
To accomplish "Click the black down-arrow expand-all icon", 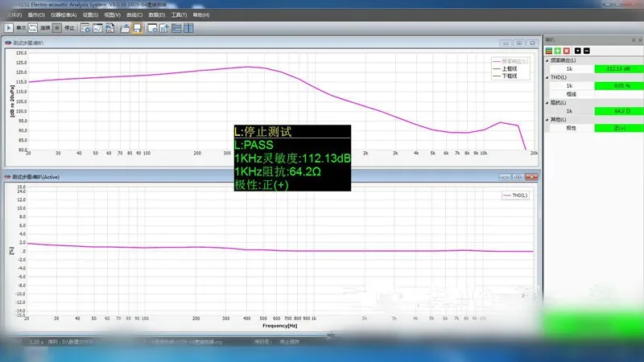I will pos(577,51).
